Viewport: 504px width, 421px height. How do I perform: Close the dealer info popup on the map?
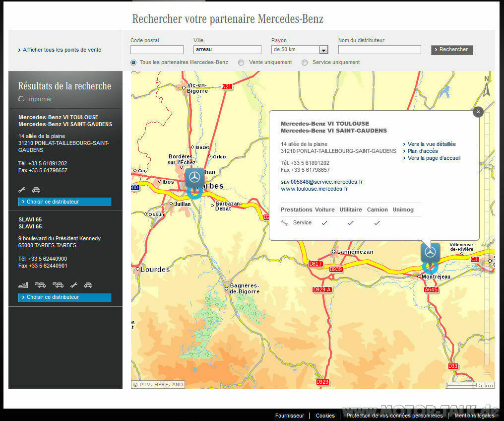click(478, 112)
